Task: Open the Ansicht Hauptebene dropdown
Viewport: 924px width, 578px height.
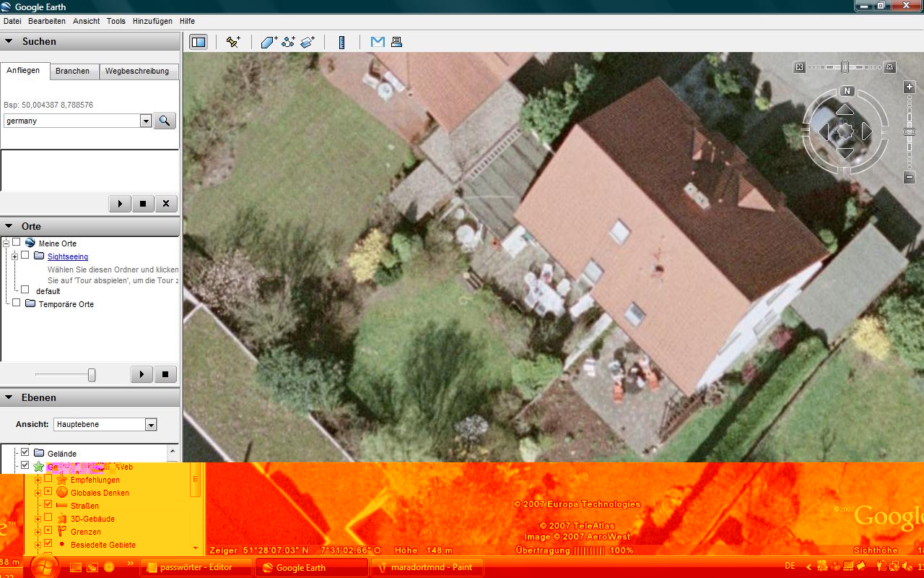Action: tap(151, 425)
